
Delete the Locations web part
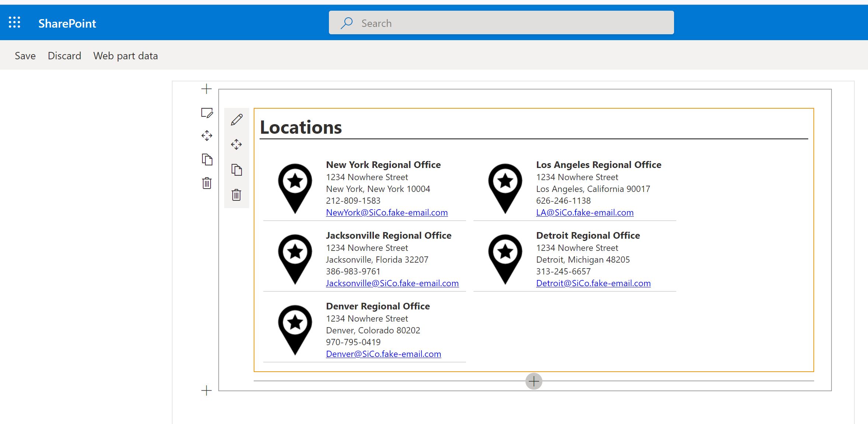click(x=236, y=195)
